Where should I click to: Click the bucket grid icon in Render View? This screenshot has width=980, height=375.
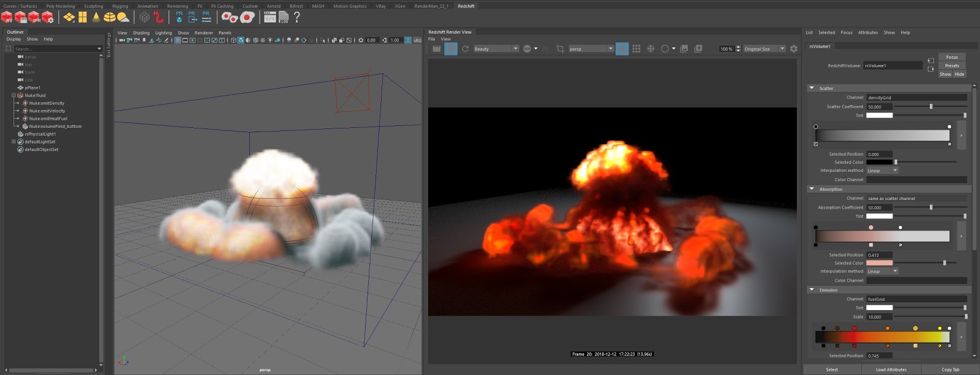[x=636, y=48]
